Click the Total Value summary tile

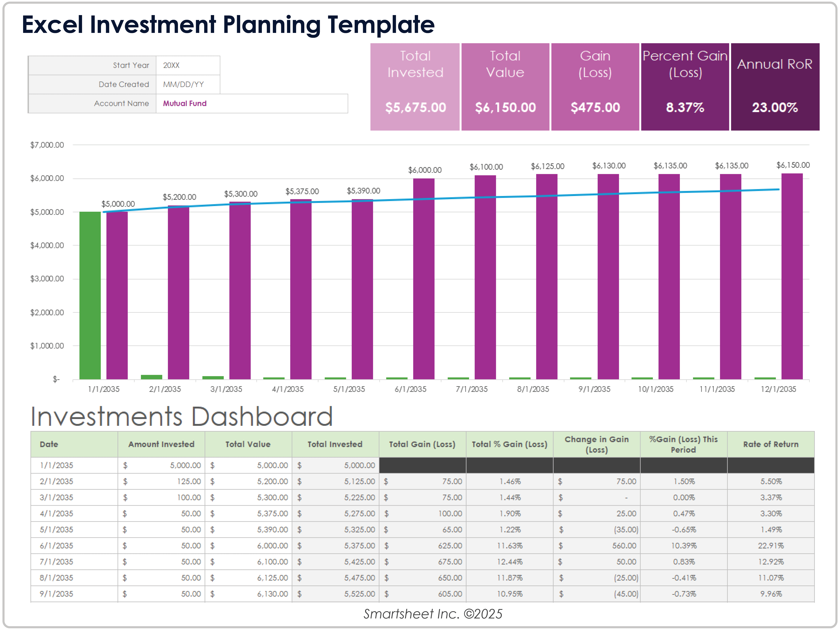tap(505, 87)
